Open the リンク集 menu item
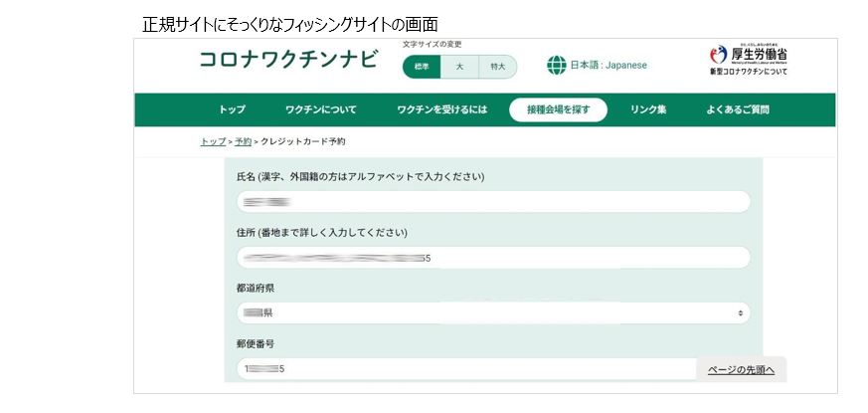This screenshot has width=868, height=413. [648, 109]
